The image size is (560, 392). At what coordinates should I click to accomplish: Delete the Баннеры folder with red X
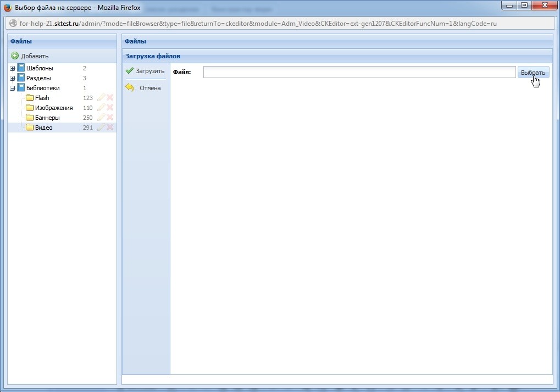click(110, 118)
